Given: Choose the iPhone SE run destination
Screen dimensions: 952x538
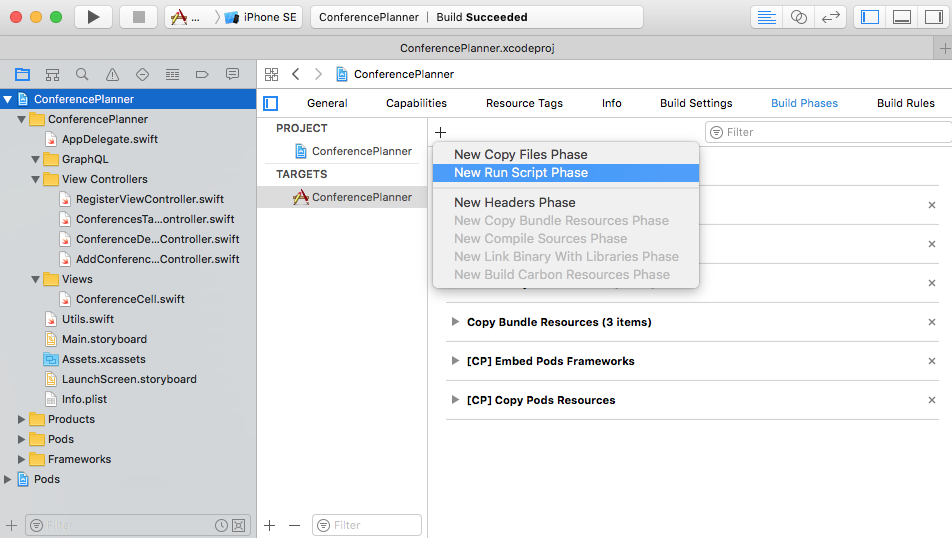Looking at the screenshot, I should coord(261,17).
